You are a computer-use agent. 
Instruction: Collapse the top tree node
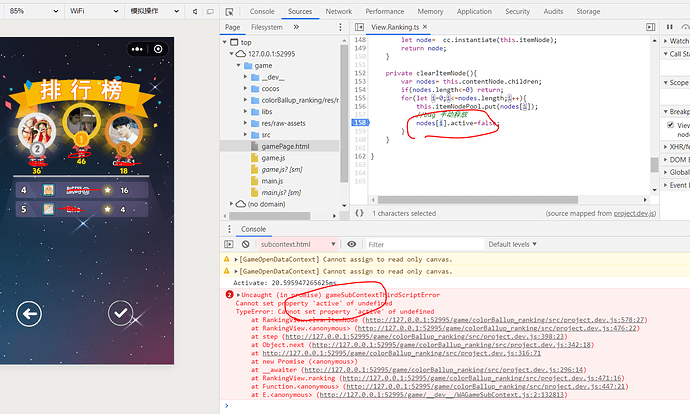coord(225,42)
